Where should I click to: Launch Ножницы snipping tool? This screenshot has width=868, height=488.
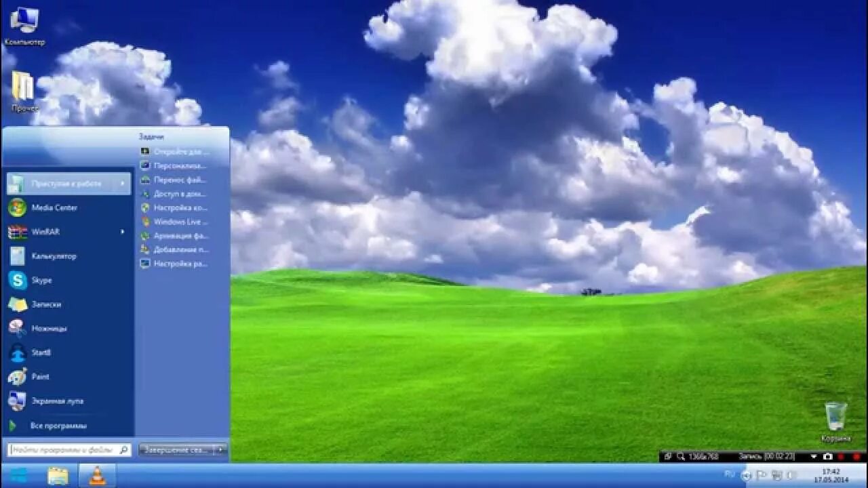pyautogui.click(x=68, y=328)
